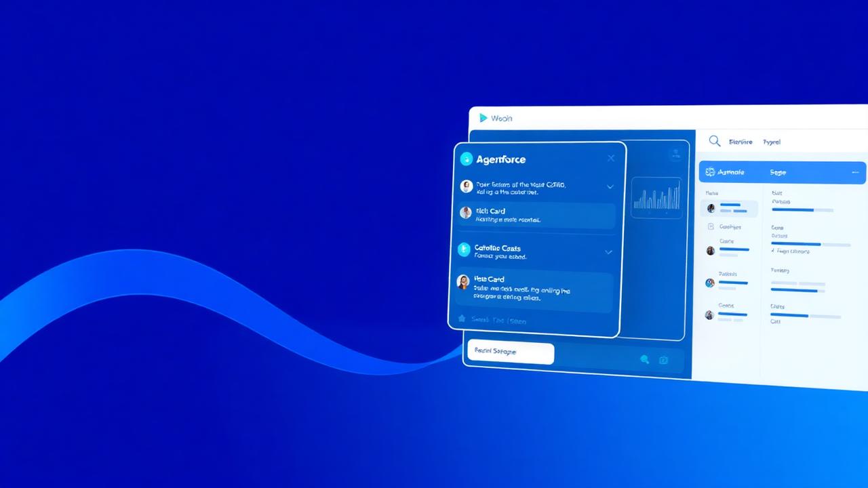
Task: Click the camera icon in the bottom bar
Action: pos(663,361)
